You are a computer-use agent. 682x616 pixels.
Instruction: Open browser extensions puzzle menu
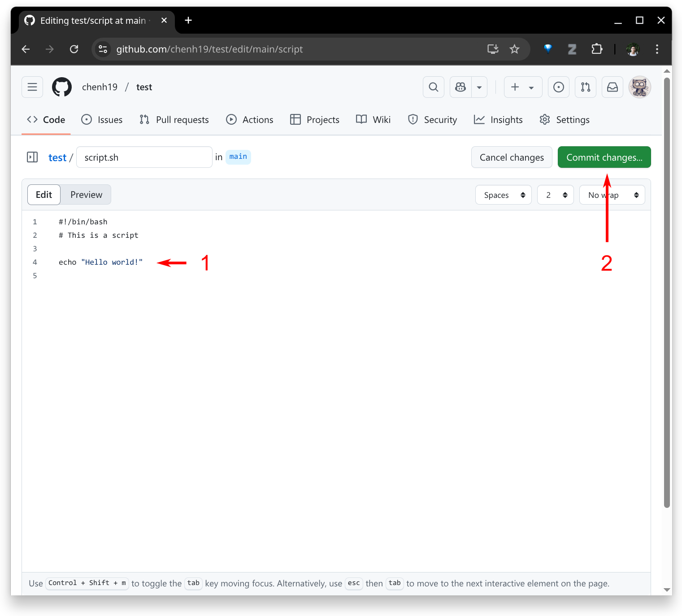coord(597,49)
